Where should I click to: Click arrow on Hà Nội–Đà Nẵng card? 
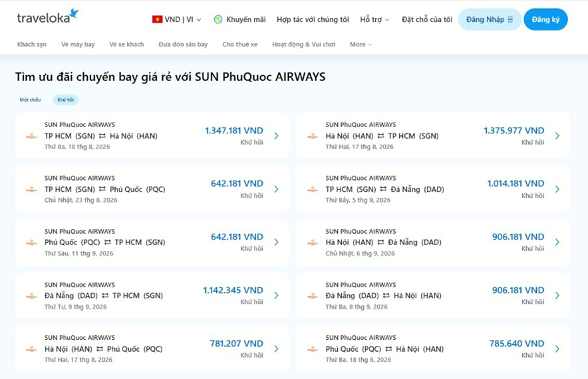click(557, 242)
